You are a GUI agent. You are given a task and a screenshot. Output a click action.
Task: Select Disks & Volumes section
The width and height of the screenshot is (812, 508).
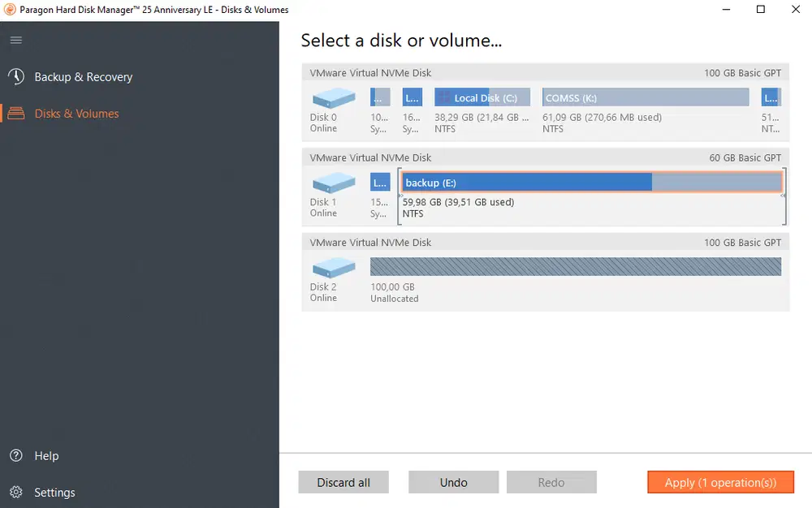[x=76, y=114]
